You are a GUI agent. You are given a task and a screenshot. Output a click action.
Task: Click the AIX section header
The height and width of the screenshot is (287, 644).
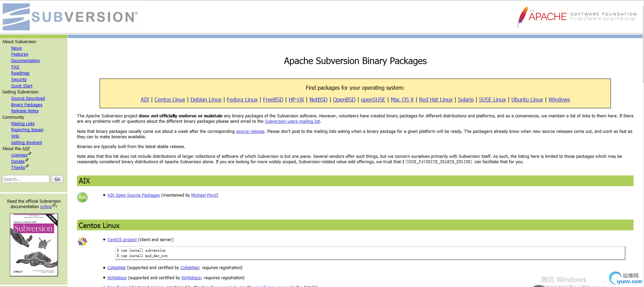click(355, 181)
